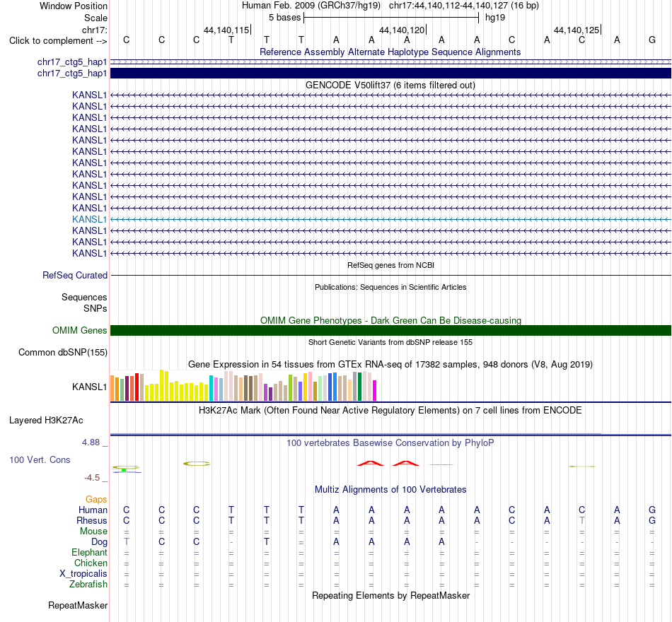Click the OMIM Genes label
The height and width of the screenshot is (622, 672).
point(79,330)
